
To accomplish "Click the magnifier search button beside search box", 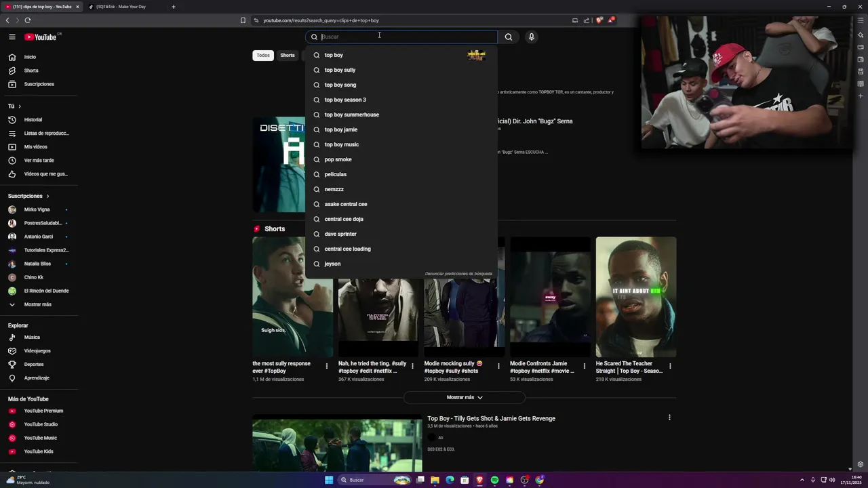I will pos(509,37).
